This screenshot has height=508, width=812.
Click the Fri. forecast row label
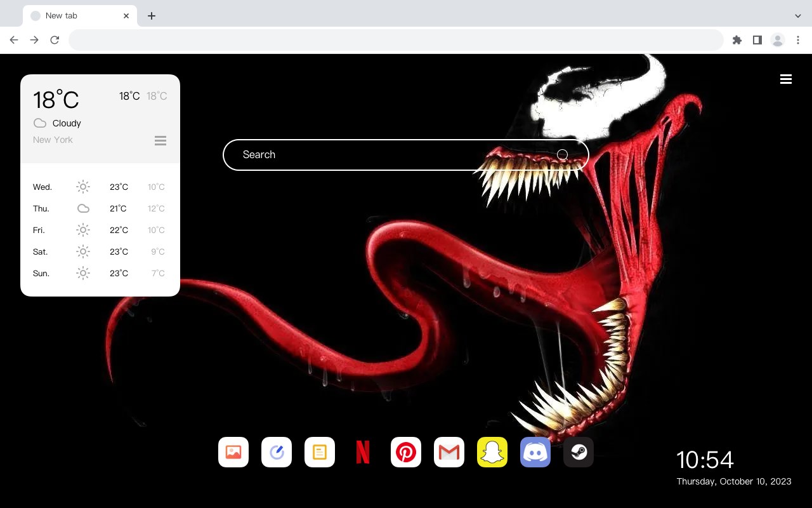coord(39,230)
